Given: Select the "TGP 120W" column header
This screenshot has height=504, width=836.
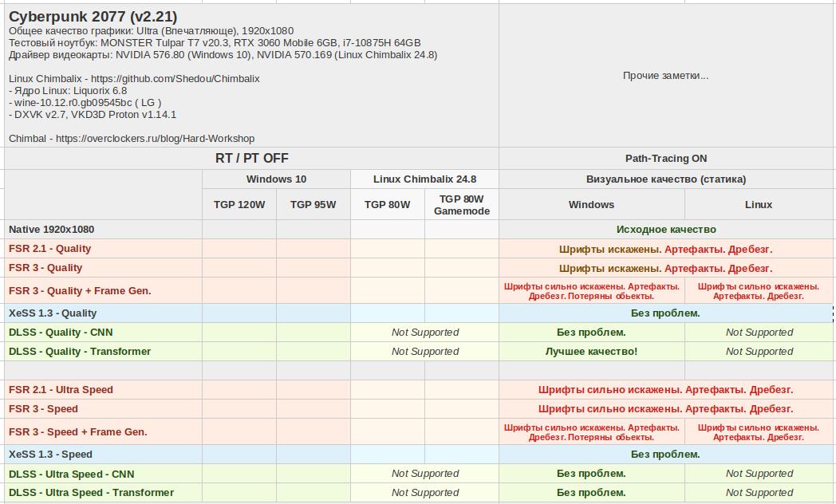Looking at the screenshot, I should click(x=239, y=205).
